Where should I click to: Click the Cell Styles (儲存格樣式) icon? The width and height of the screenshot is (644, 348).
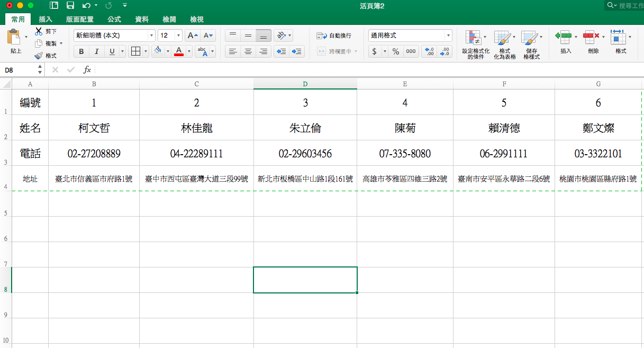pyautogui.click(x=529, y=38)
